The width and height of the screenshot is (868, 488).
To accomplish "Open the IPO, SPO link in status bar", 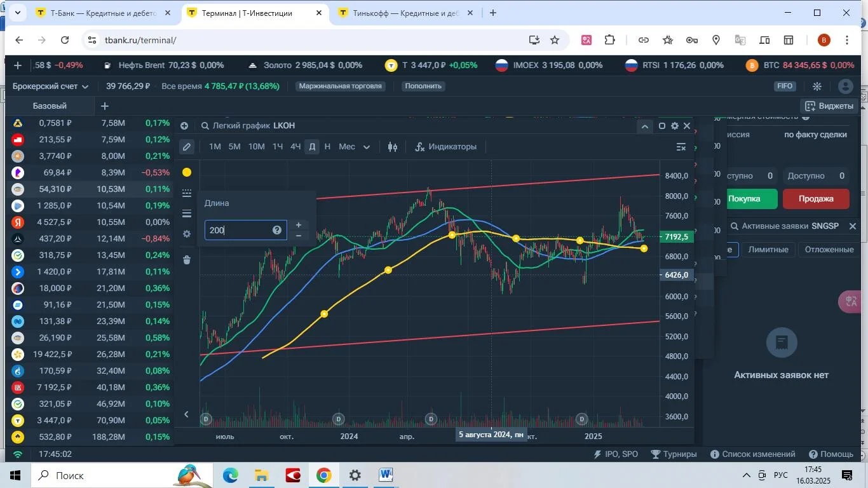I will pos(615,454).
